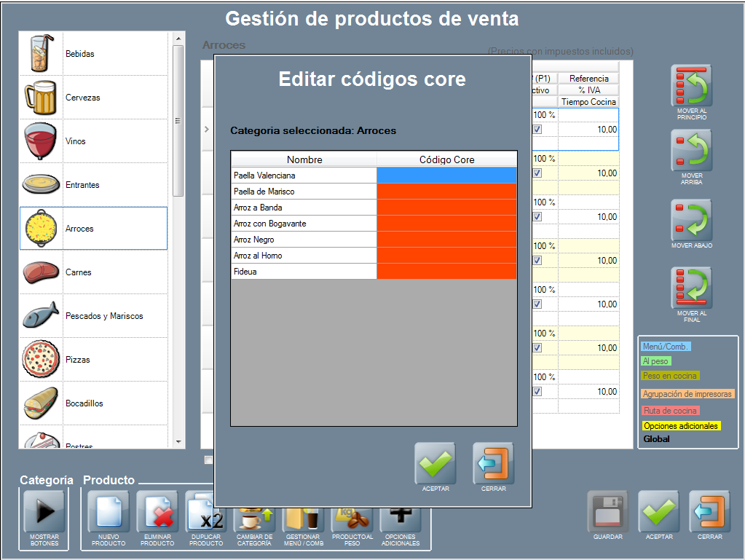Open the Pizzas category

[x=93, y=360]
